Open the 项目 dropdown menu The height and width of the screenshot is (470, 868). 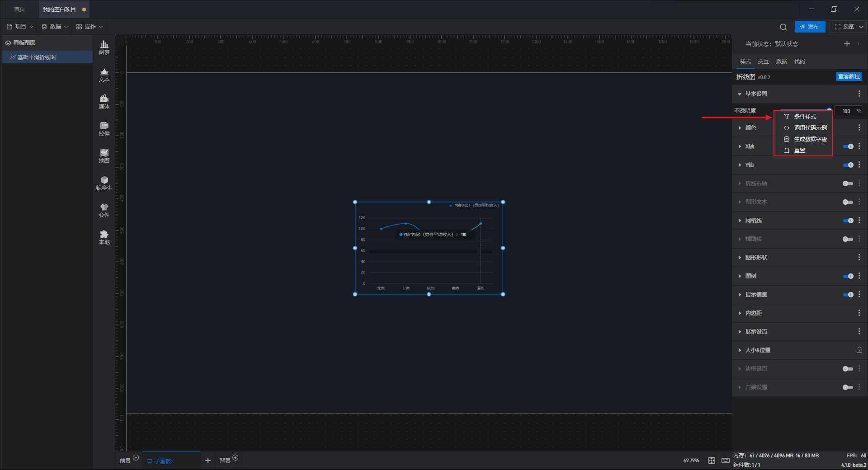[x=20, y=27]
